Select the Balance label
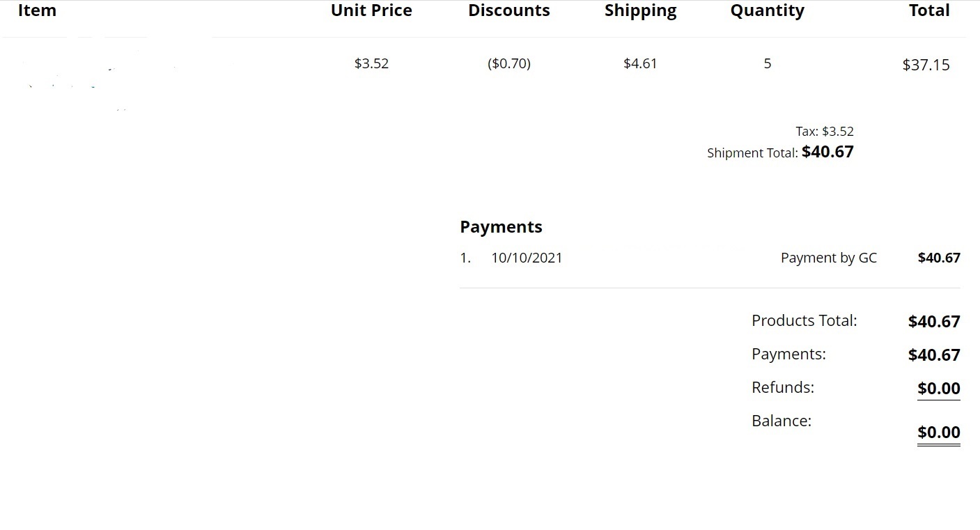 pos(781,421)
